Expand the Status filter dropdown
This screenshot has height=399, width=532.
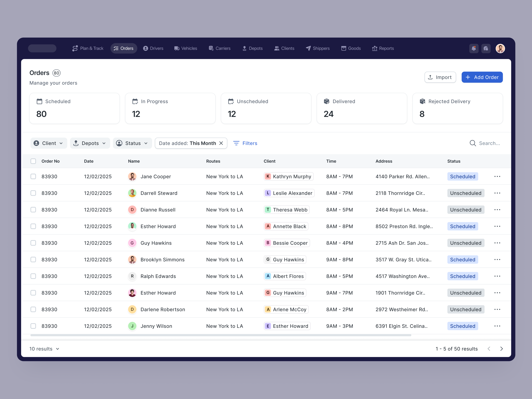(x=132, y=143)
